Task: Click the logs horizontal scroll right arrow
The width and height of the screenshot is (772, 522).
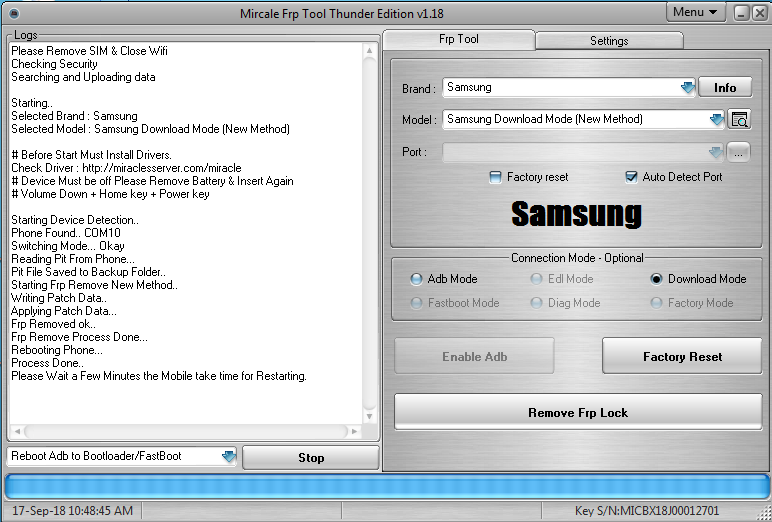Action: (x=354, y=431)
